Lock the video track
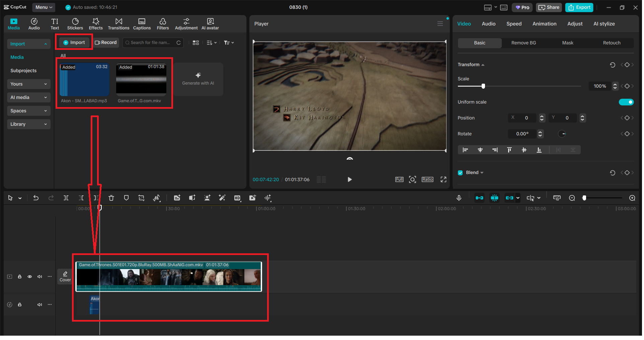This screenshot has width=644, height=340. tap(20, 277)
